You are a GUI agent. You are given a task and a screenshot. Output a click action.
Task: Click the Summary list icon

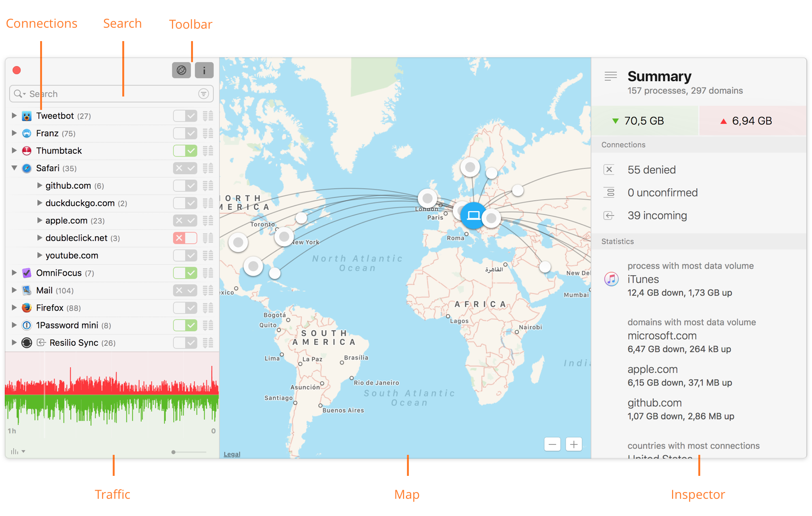610,76
